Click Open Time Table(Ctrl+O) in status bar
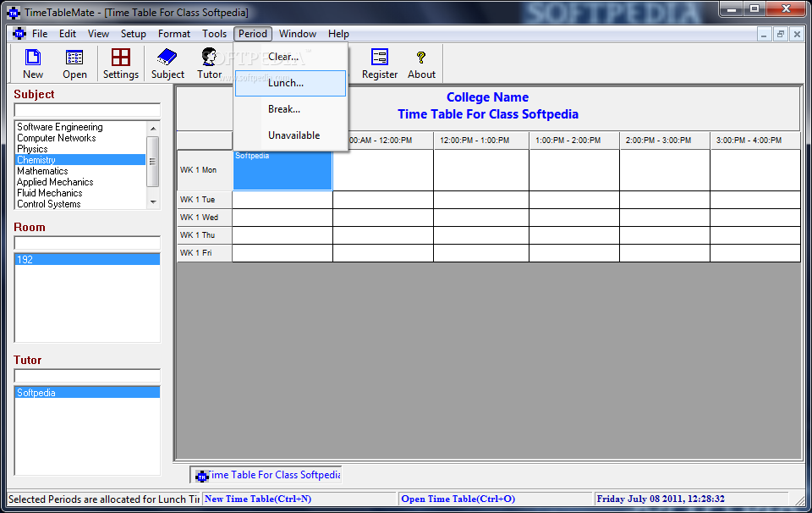 pos(496,499)
